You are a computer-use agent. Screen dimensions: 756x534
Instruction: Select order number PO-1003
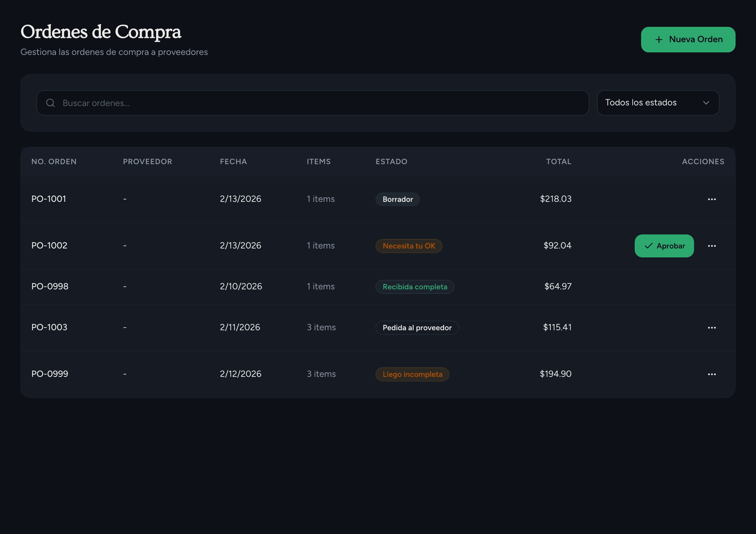(49, 327)
